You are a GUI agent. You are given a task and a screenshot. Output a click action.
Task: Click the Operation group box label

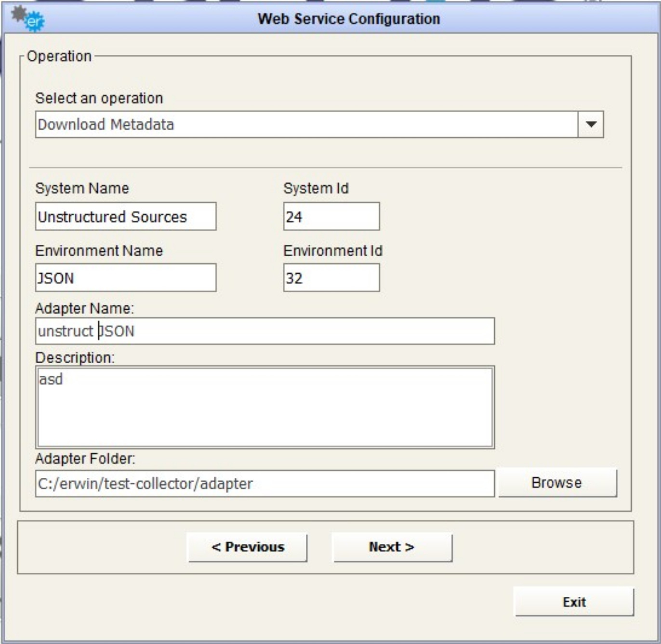(x=59, y=56)
